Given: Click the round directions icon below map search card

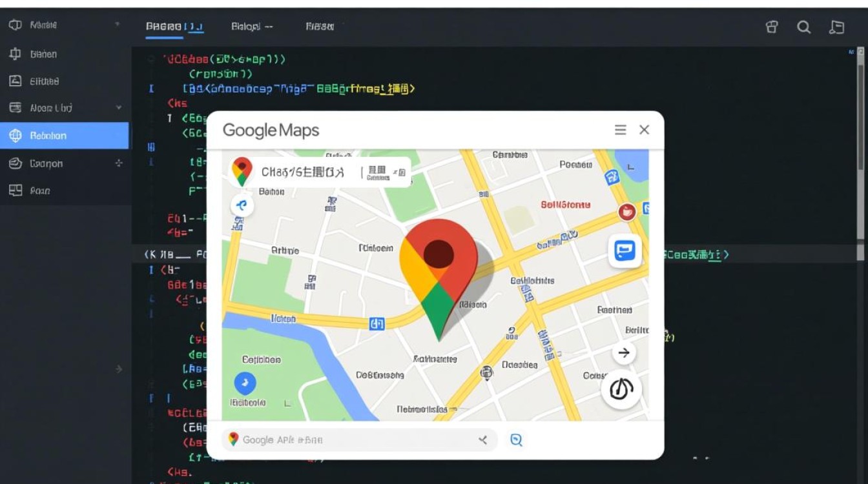Looking at the screenshot, I should [x=243, y=206].
